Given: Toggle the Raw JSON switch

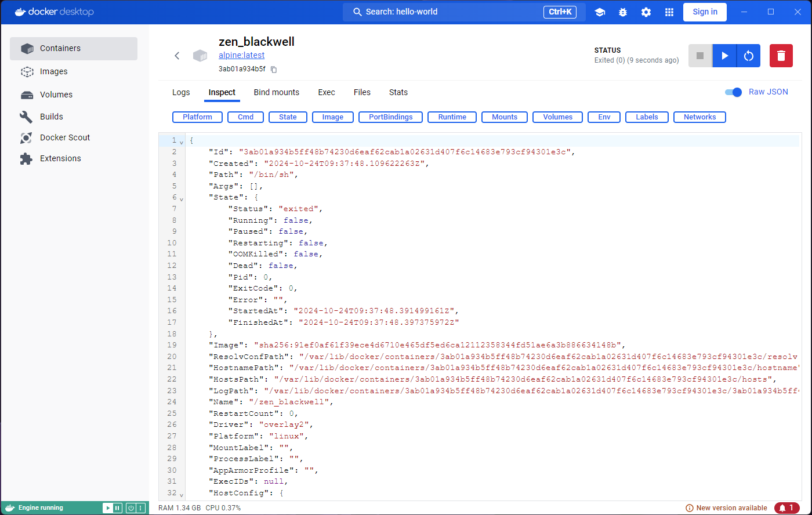Looking at the screenshot, I should [734, 92].
